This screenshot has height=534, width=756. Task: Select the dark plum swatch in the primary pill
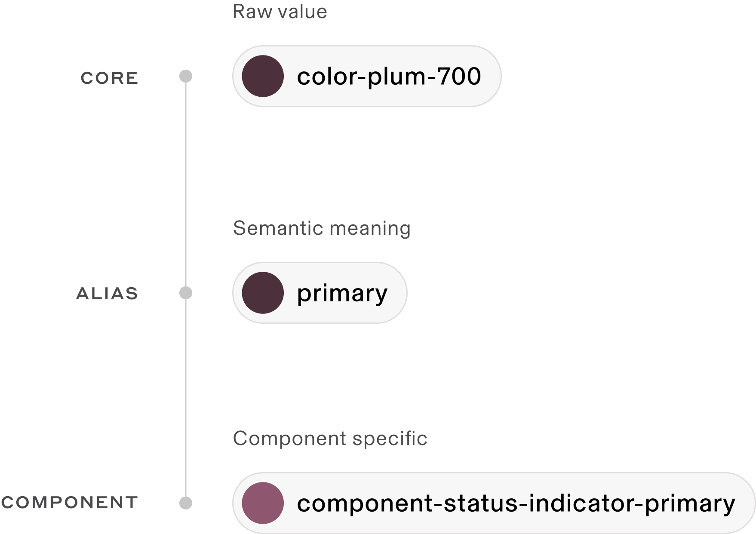263,293
